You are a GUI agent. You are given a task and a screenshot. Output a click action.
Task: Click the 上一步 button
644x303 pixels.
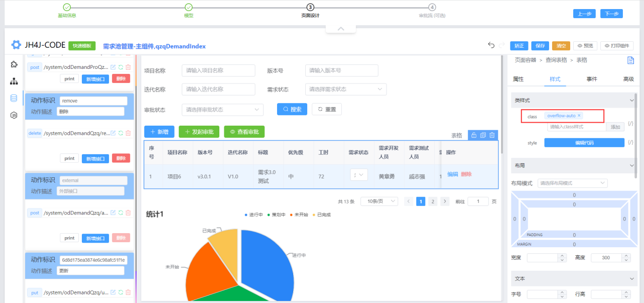pyautogui.click(x=584, y=14)
